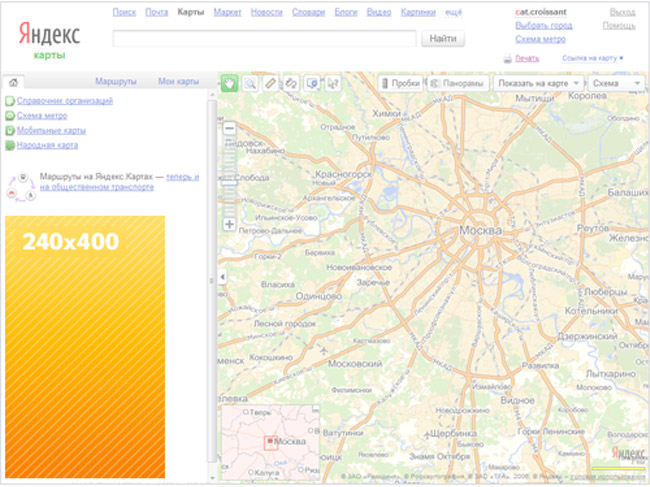Click the search input field

(x=264, y=39)
